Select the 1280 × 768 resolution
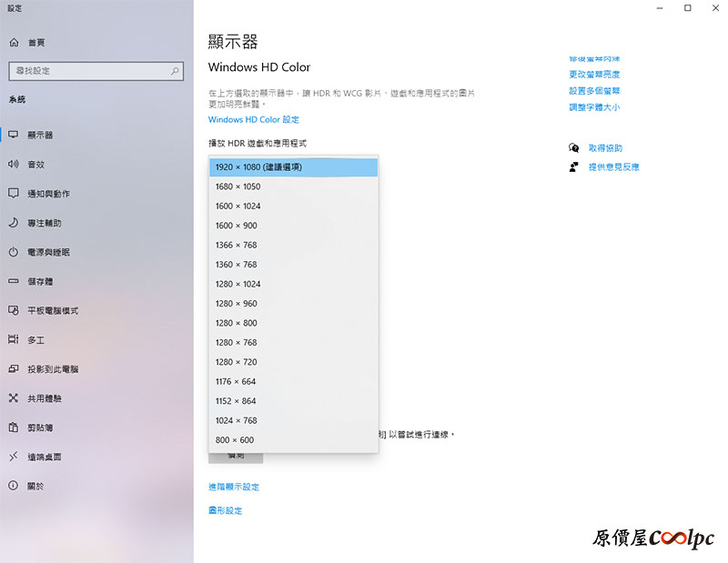728x563 pixels. pos(293,343)
